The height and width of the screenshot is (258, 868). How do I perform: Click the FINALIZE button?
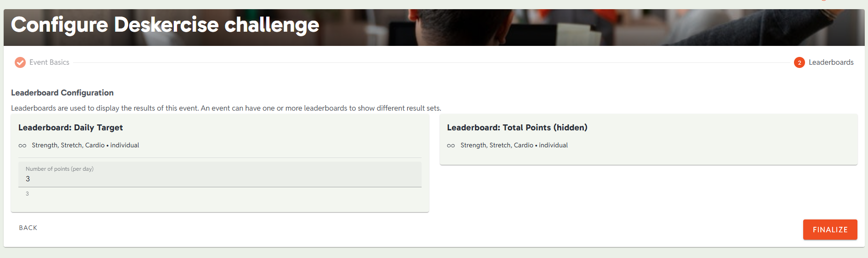[x=830, y=230]
